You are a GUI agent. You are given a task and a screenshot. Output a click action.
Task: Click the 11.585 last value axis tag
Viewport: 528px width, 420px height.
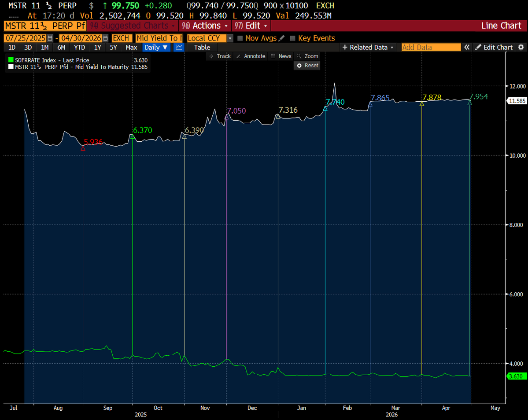[x=517, y=101]
